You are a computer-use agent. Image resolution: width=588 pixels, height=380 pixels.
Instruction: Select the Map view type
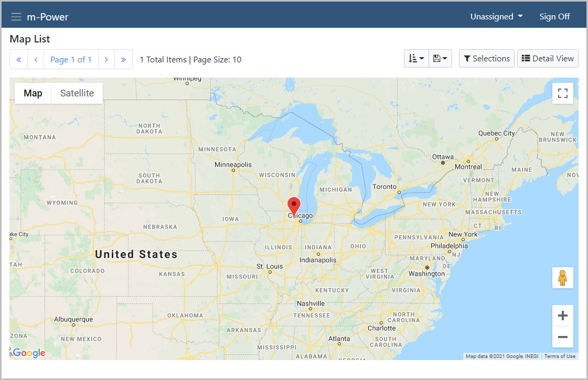(33, 93)
